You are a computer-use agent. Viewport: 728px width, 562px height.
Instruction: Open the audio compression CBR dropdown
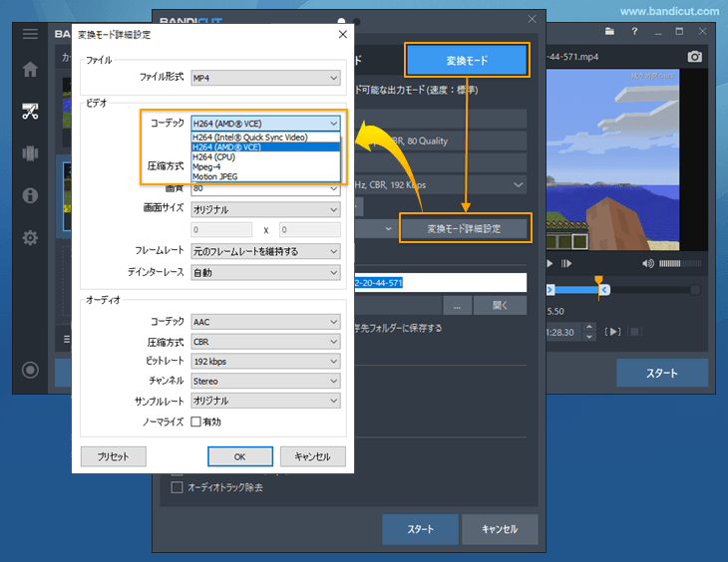point(265,342)
